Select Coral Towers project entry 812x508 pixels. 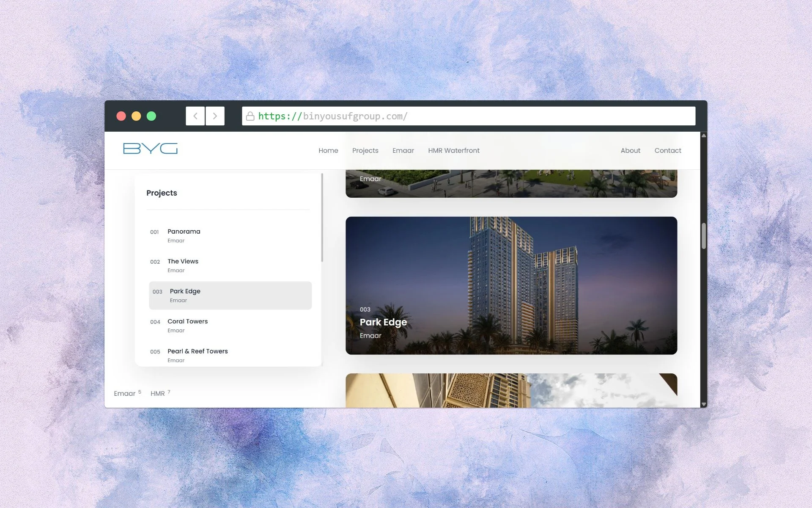coord(187,321)
